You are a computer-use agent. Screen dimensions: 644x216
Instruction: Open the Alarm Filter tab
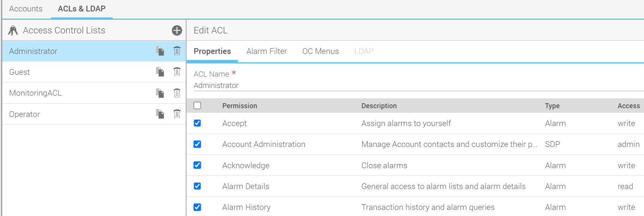click(266, 51)
